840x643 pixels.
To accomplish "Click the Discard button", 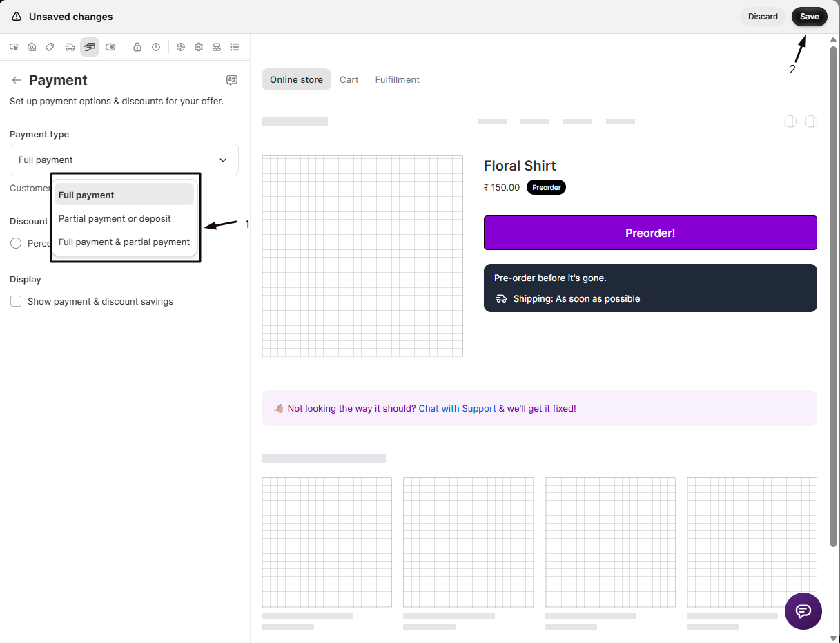I will point(763,17).
